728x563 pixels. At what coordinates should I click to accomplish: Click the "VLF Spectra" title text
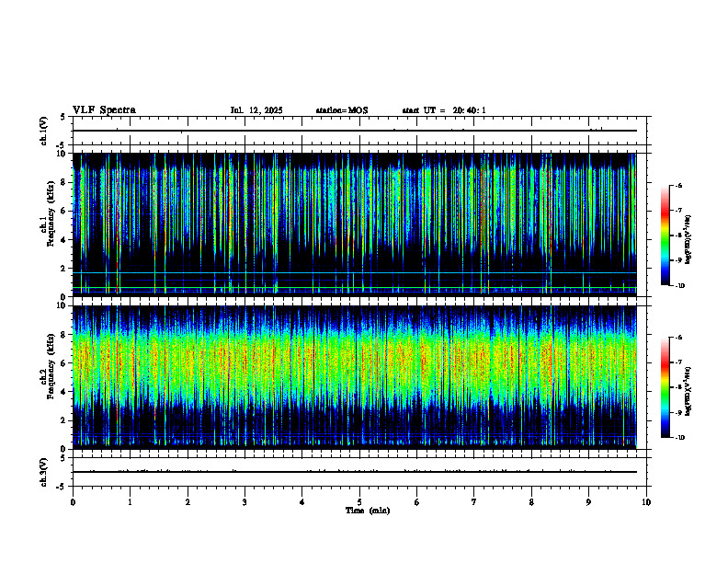coord(104,110)
